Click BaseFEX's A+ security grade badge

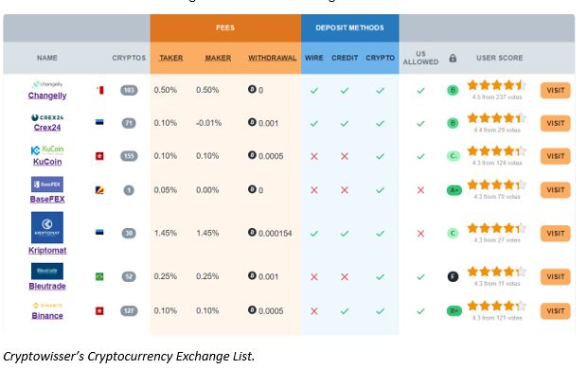tap(454, 190)
